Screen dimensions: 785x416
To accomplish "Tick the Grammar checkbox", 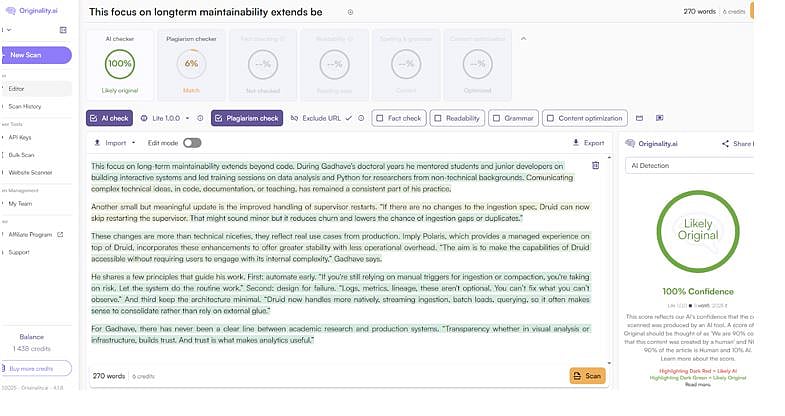I will click(496, 118).
